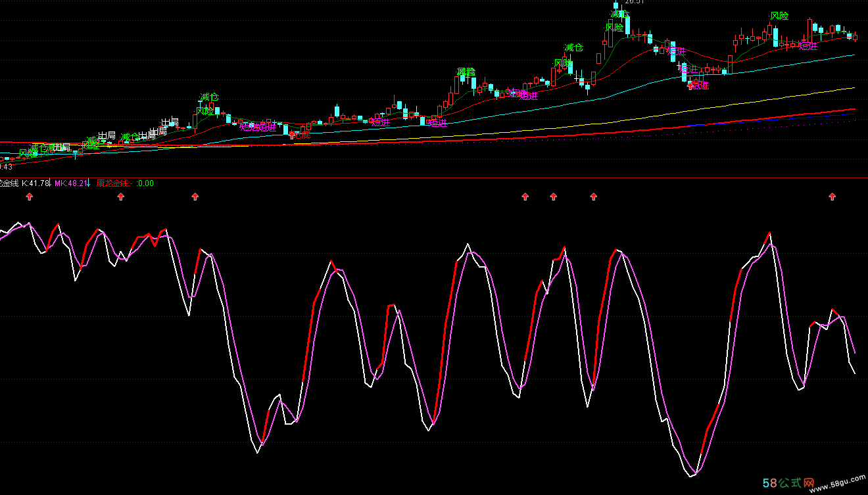The height and width of the screenshot is (495, 868).
Task: Click the leftmost red up-arrow signal marker
Action: click(x=29, y=197)
